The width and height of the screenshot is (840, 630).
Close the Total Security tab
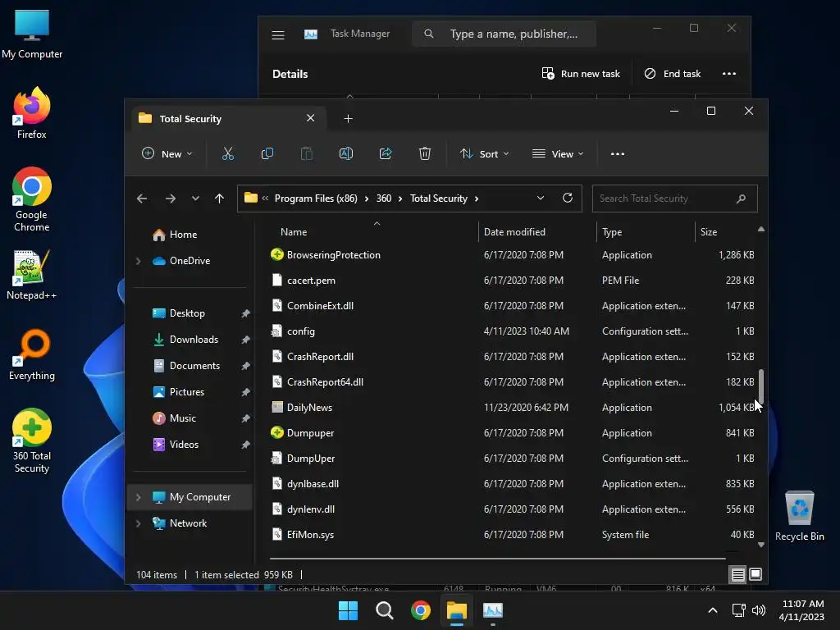coord(310,118)
